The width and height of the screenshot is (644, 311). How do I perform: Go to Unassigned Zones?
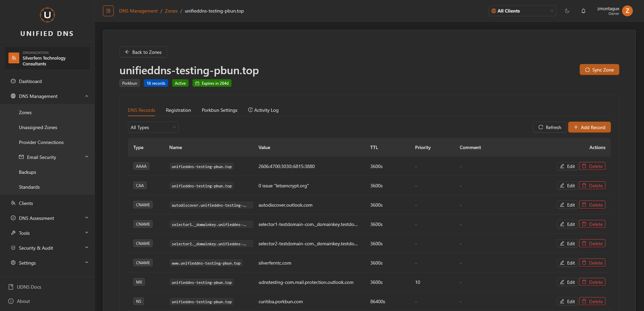47,127
